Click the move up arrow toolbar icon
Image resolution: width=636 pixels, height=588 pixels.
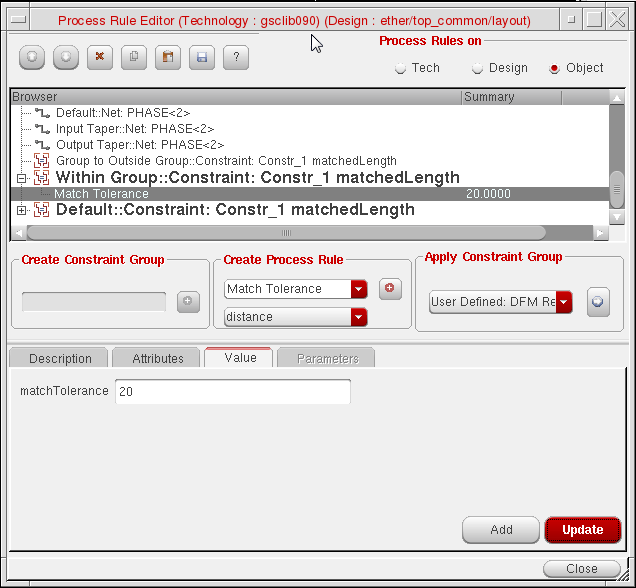[32, 58]
